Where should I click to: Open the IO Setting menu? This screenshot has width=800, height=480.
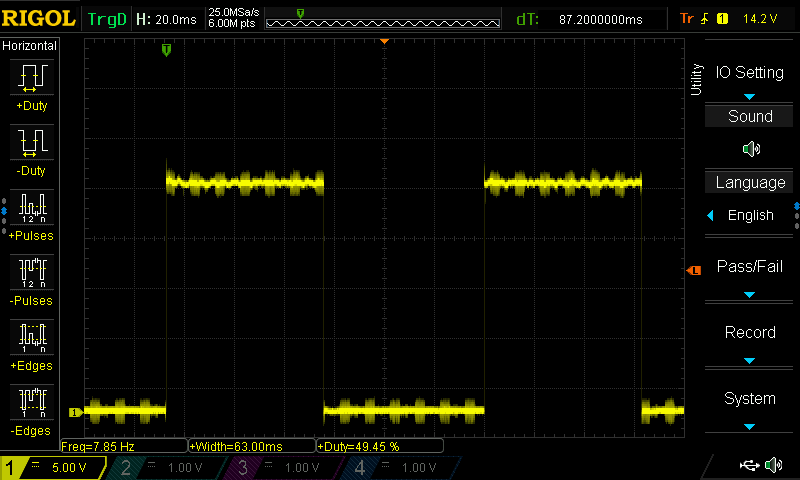click(x=749, y=72)
